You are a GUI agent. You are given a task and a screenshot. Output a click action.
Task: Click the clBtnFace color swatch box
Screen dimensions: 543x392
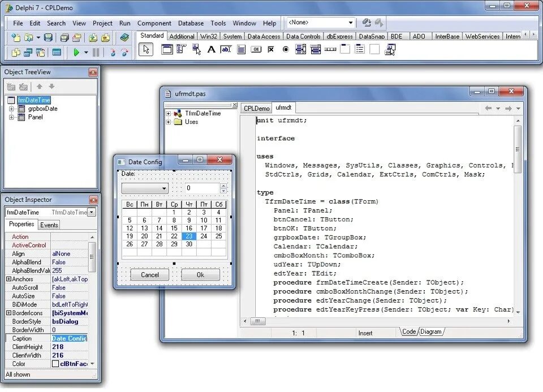(55, 364)
